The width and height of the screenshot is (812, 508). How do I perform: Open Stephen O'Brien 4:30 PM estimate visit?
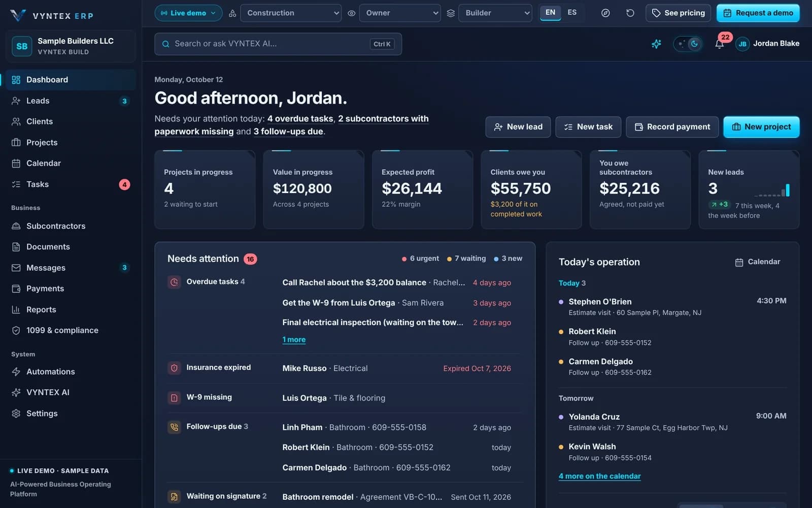click(672, 307)
